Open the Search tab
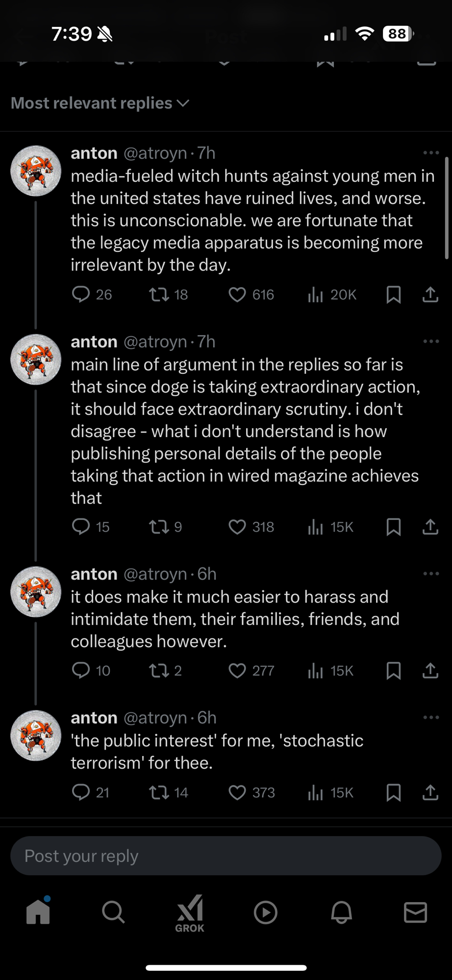Image resolution: width=452 pixels, height=980 pixels. (x=113, y=912)
